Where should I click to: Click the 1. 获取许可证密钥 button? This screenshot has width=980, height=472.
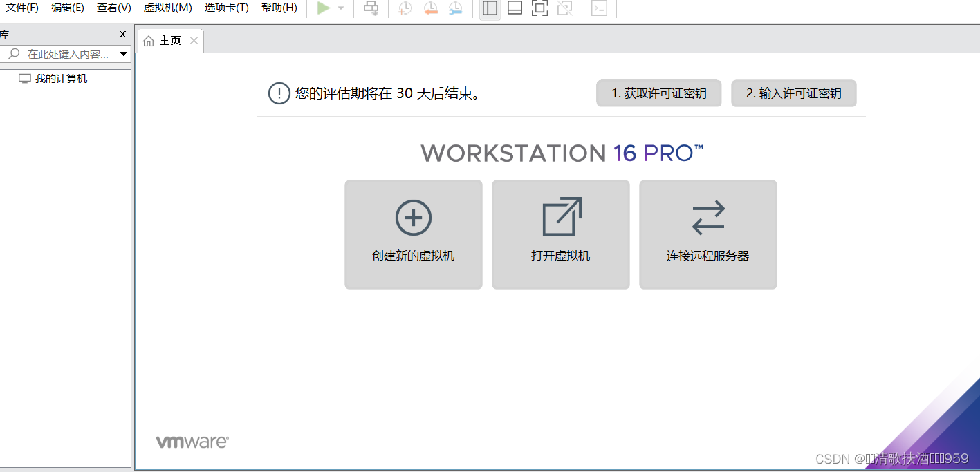coord(659,93)
